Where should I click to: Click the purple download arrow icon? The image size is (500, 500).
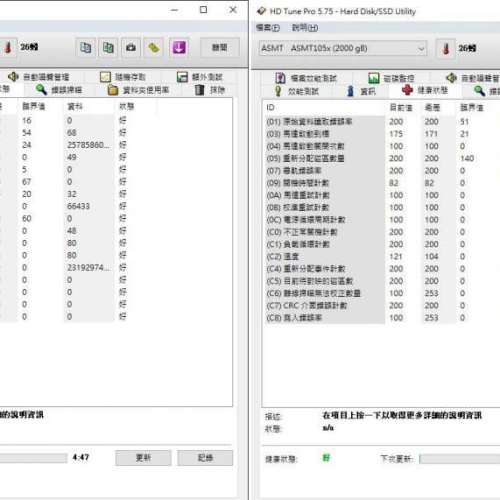click(179, 48)
